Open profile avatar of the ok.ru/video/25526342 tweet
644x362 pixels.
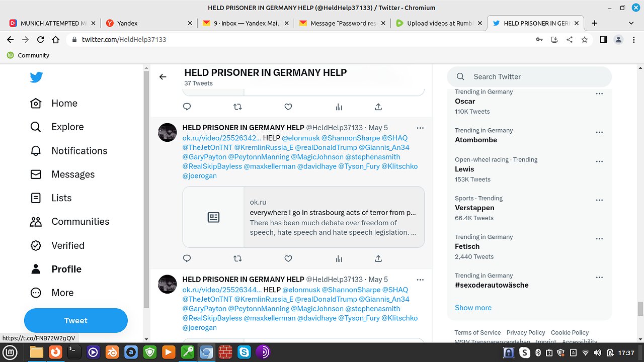pyautogui.click(x=168, y=132)
